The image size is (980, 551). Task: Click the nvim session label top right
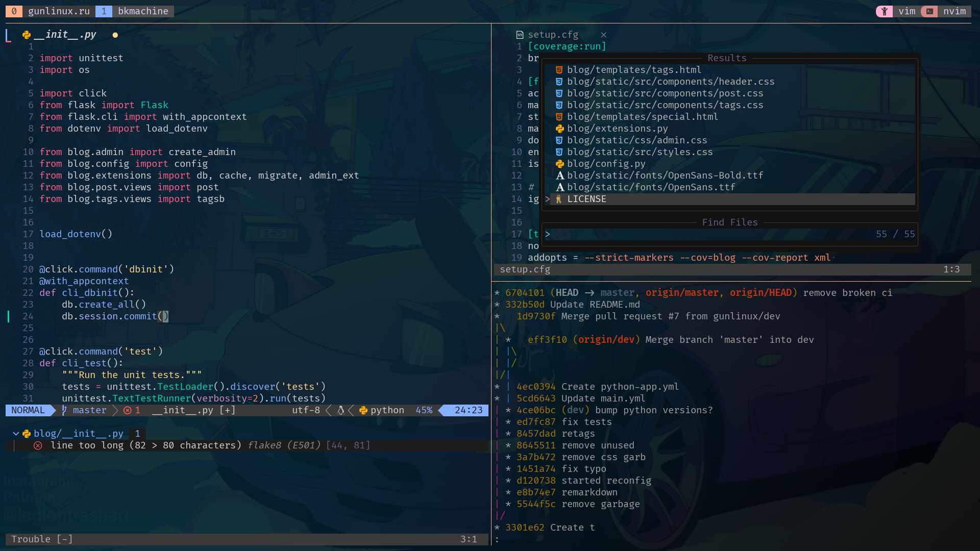point(954,11)
